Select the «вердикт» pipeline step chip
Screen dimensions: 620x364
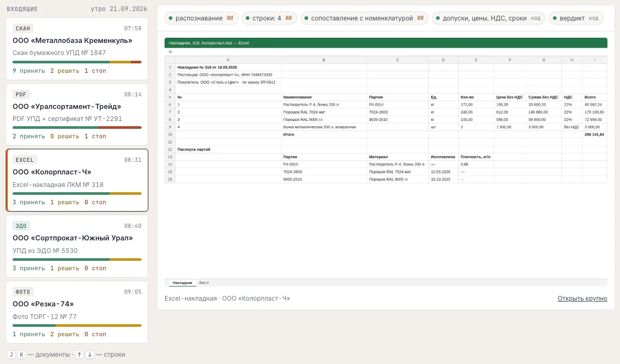(x=576, y=18)
